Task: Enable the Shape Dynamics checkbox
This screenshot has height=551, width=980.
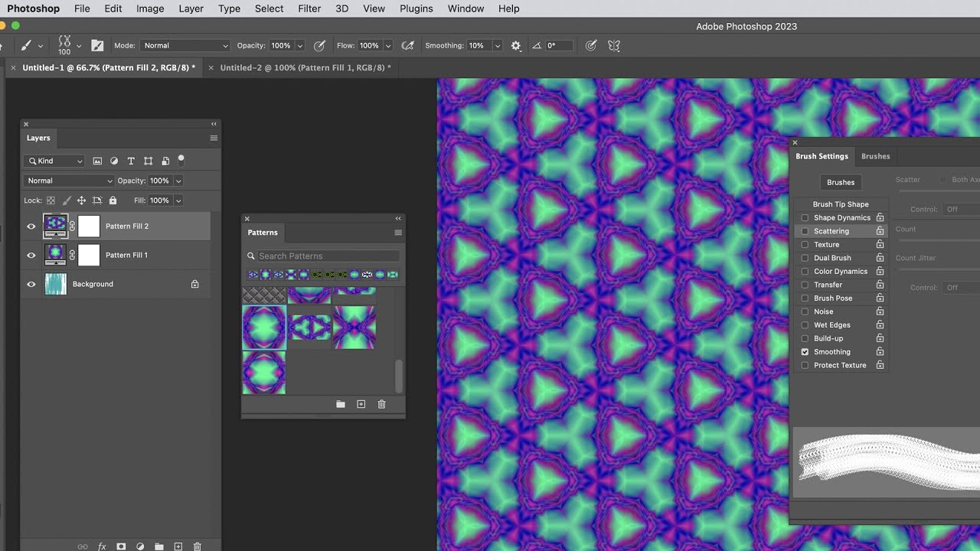Action: [805, 218]
